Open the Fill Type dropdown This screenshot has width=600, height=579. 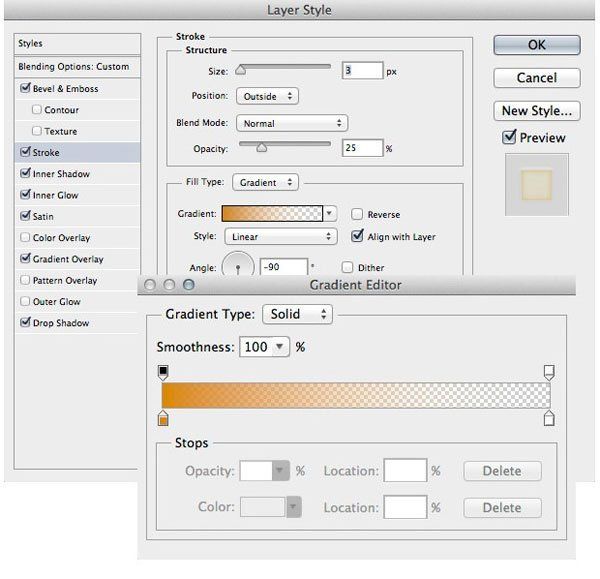[265, 183]
